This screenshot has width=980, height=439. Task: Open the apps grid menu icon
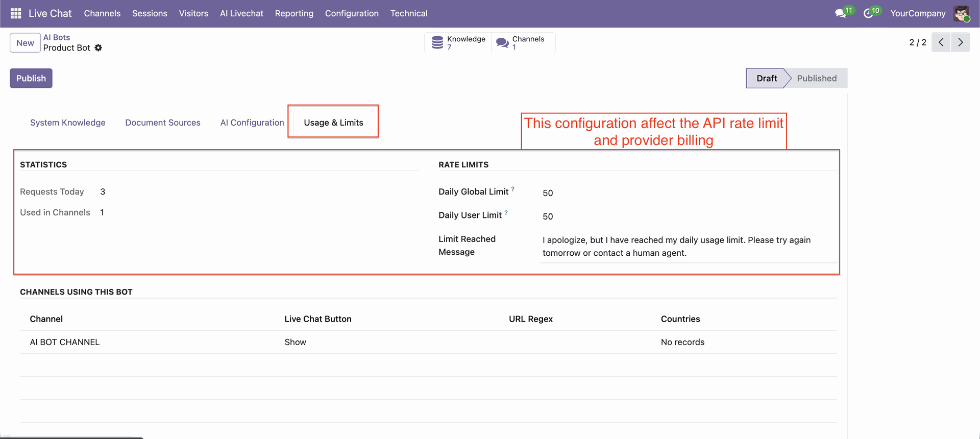click(16, 13)
